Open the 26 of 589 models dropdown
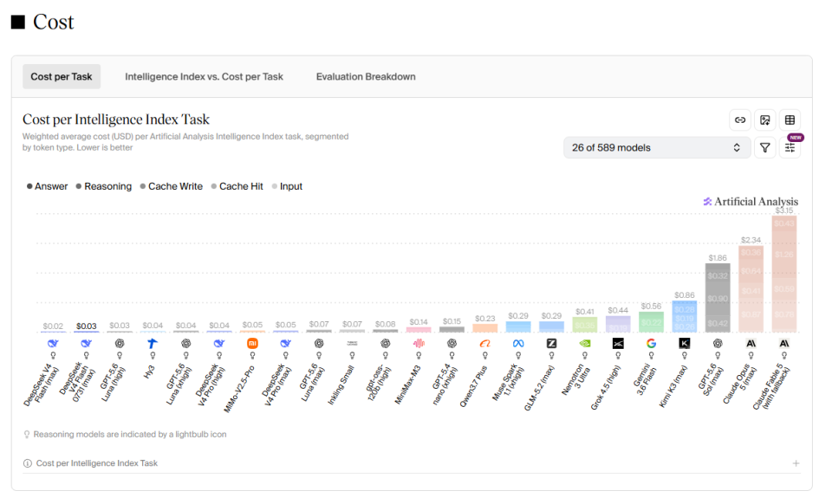 pyautogui.click(x=657, y=148)
